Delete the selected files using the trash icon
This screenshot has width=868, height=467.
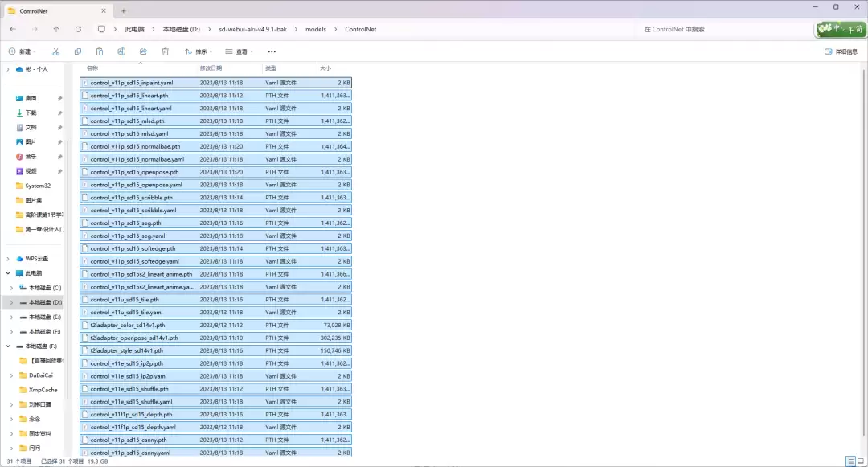165,51
